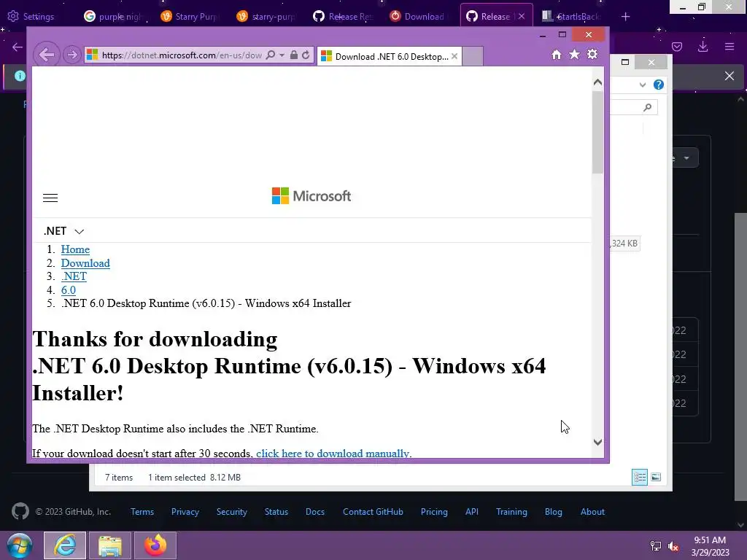This screenshot has height=560, width=747.
Task: Expand the Explorer ribbon chevron
Action: click(x=642, y=85)
